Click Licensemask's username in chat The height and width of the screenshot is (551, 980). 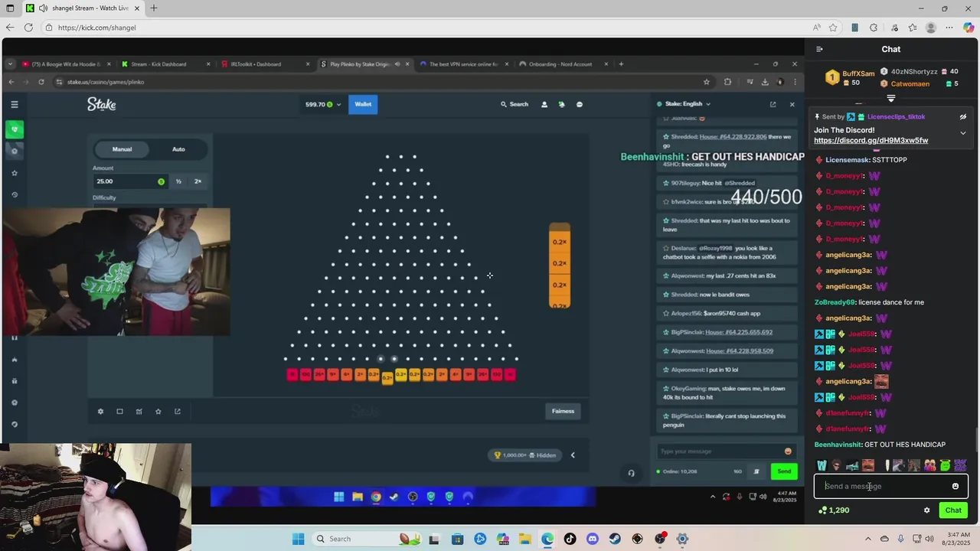click(848, 160)
